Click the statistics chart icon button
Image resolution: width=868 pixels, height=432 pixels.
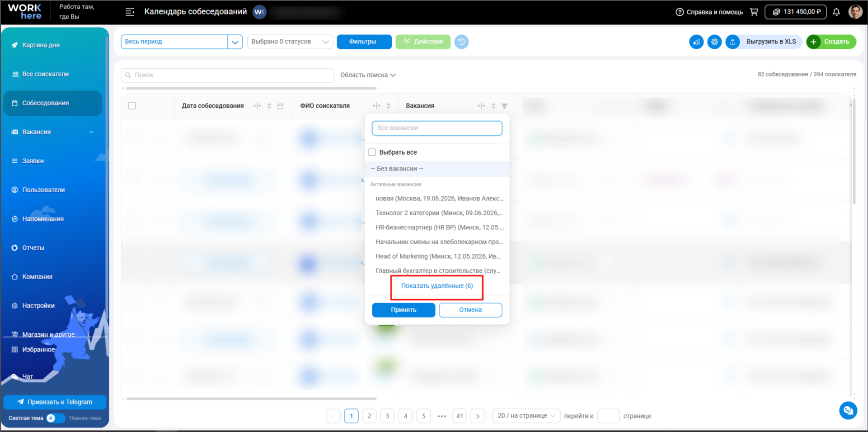point(696,42)
